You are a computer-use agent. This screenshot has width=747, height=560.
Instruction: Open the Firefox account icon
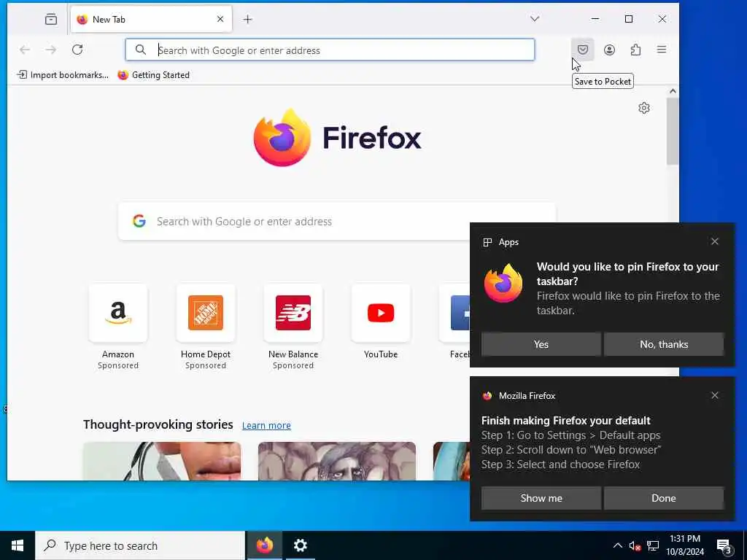click(609, 50)
